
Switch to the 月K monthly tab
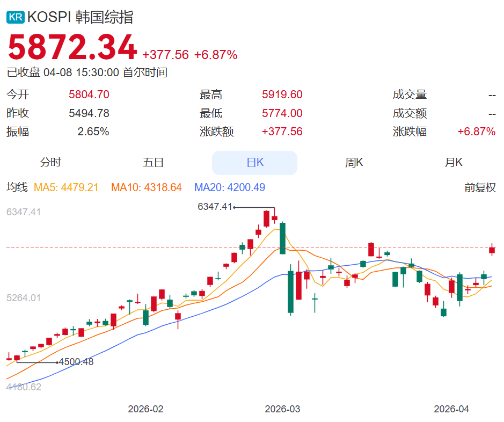(x=454, y=162)
